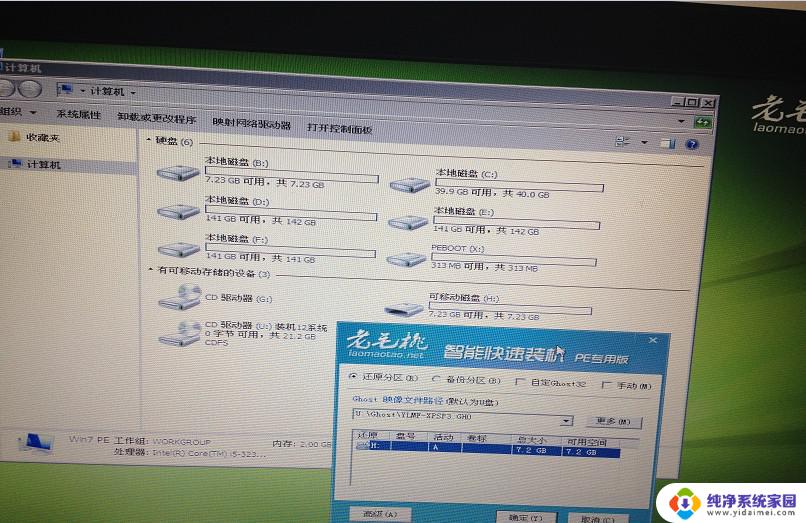Expand dropdown before 计算机 in address bar
806x523 pixels.
click(82, 91)
